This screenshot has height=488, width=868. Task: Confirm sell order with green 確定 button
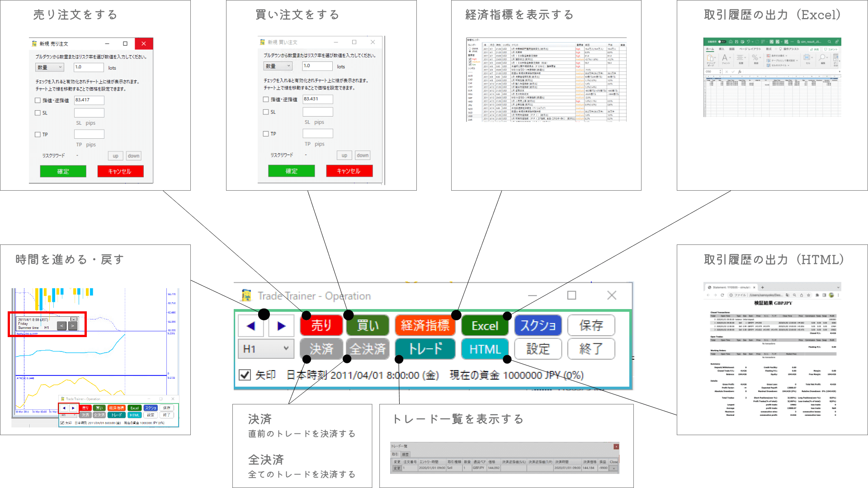pyautogui.click(x=63, y=171)
